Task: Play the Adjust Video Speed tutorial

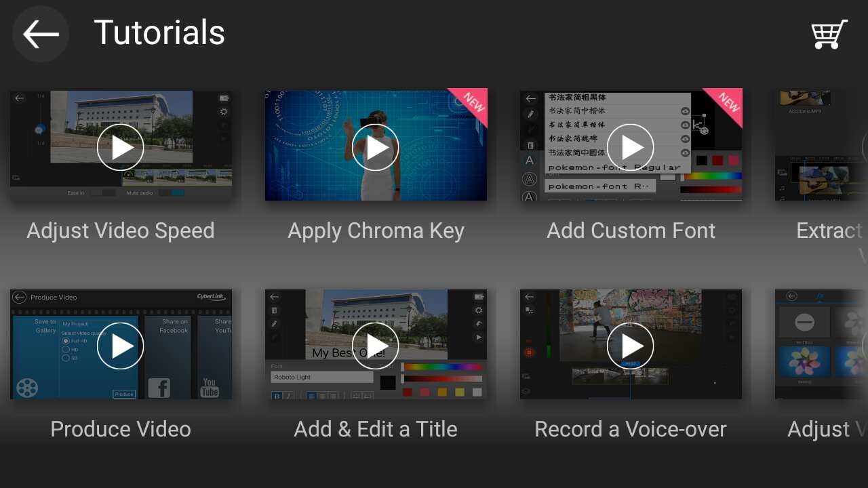Action: 120,147
